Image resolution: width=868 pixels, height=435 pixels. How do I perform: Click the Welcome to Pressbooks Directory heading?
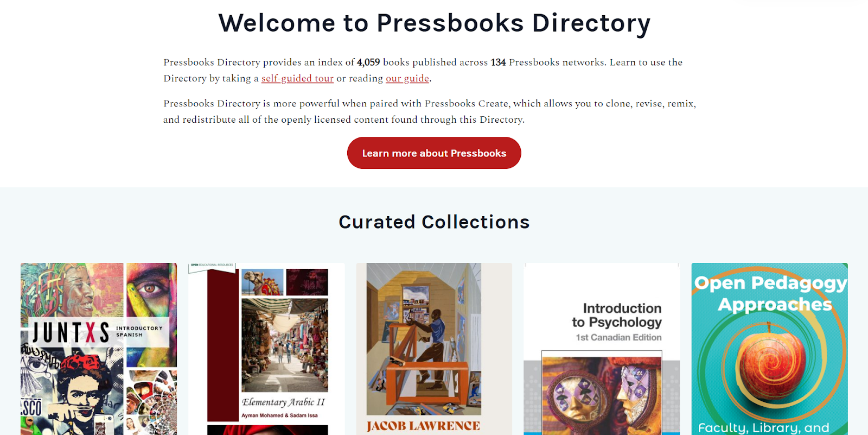tap(434, 23)
